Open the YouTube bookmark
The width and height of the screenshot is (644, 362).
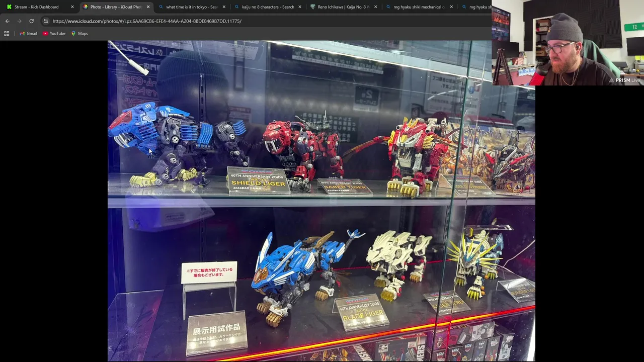pyautogui.click(x=54, y=34)
